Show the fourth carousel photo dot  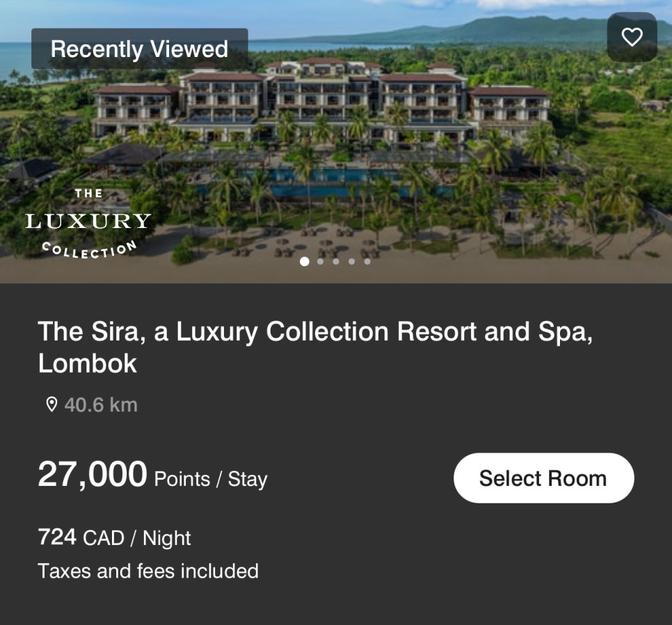pos(351,261)
